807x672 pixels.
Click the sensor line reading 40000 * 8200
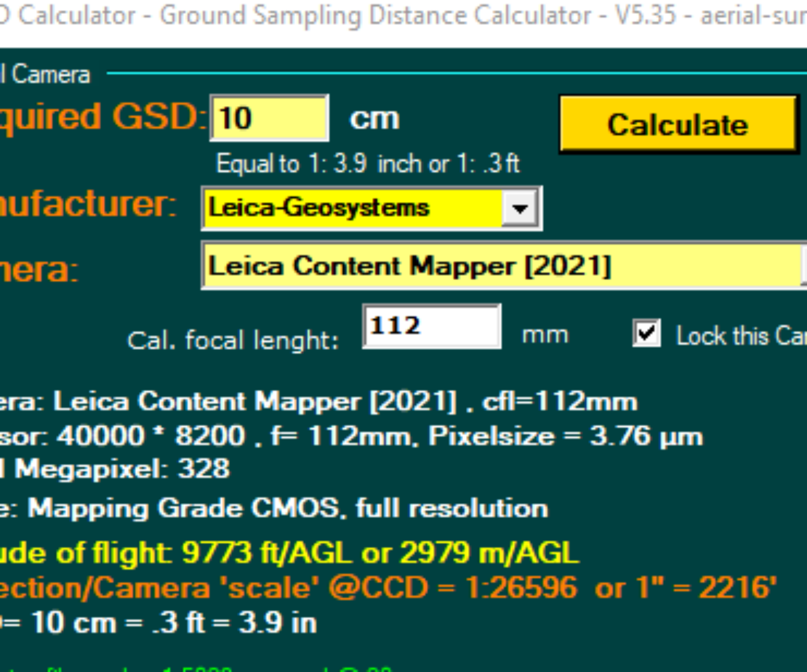pyautogui.click(x=350, y=436)
